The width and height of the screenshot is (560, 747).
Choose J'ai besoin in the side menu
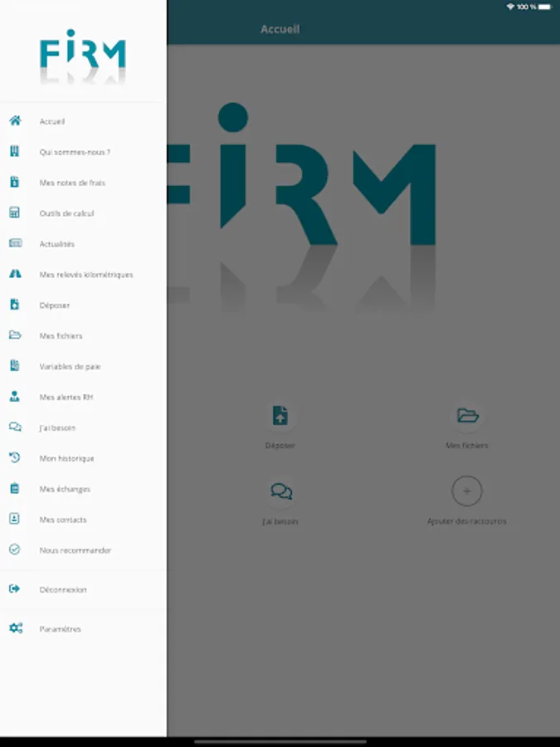pos(83,427)
